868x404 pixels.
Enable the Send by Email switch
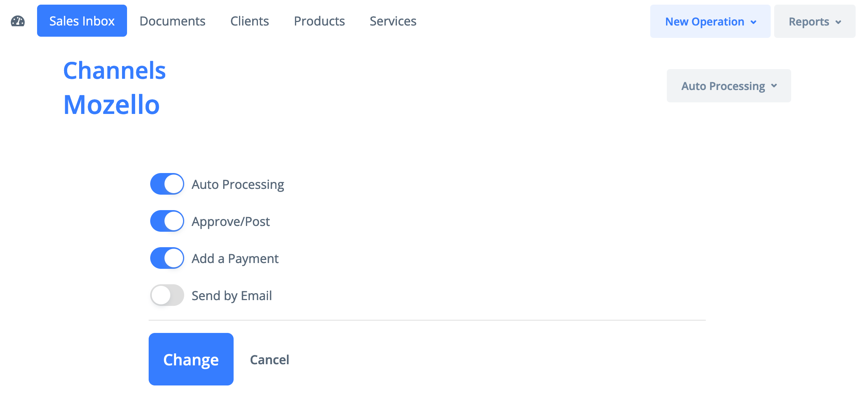tap(167, 295)
